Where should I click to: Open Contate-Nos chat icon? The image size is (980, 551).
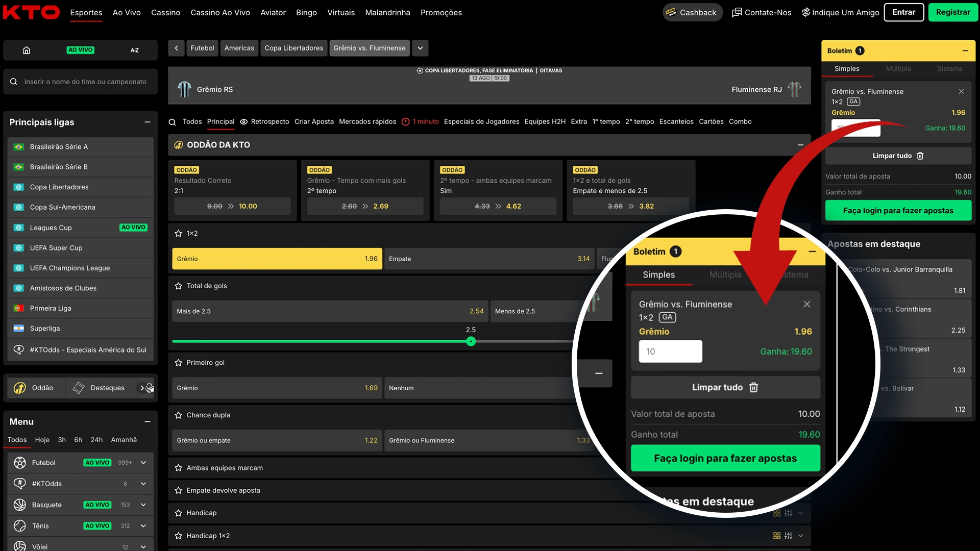(737, 12)
